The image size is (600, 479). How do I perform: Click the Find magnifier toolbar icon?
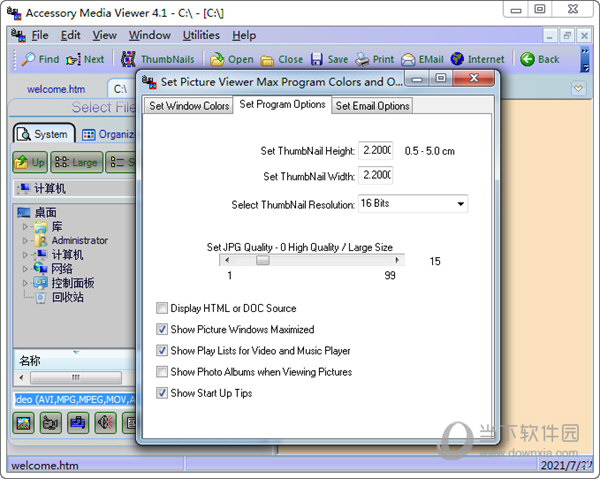(28, 59)
